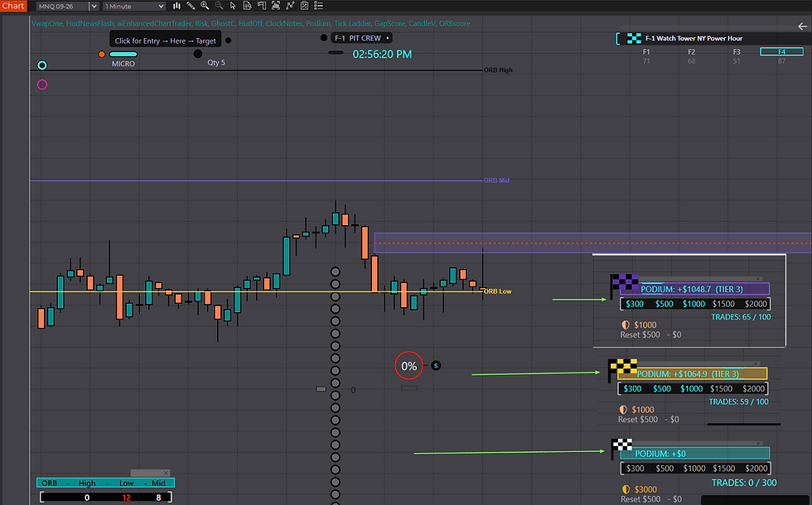Toggle the black dot left of F-1 PIT CREW

[324, 38]
